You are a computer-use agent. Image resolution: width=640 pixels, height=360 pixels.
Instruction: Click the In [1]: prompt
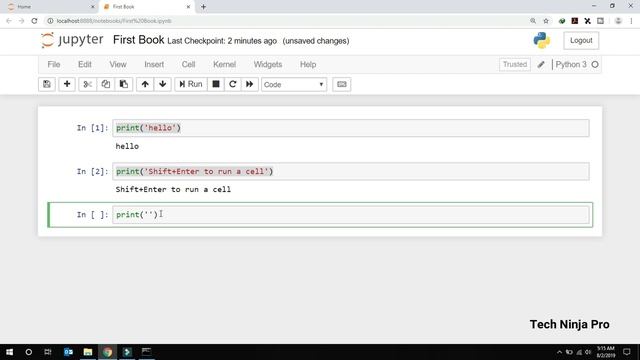(x=92, y=128)
